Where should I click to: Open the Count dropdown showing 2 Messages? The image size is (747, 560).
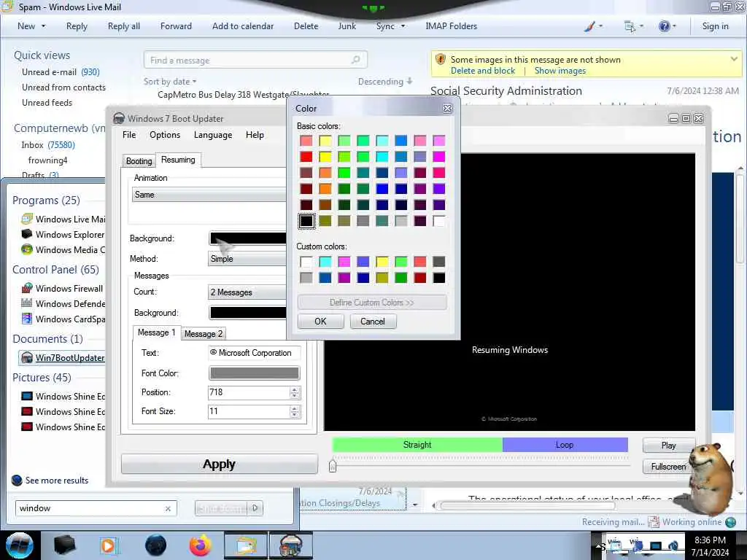[247, 292]
